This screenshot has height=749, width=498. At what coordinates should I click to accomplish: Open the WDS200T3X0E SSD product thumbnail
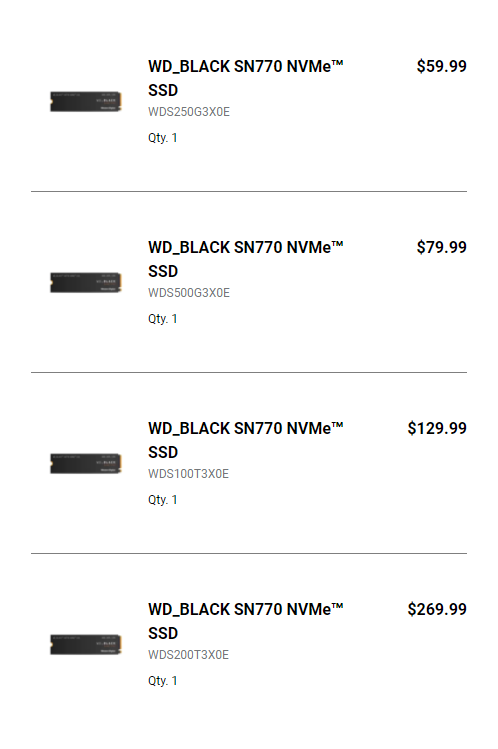(x=86, y=644)
